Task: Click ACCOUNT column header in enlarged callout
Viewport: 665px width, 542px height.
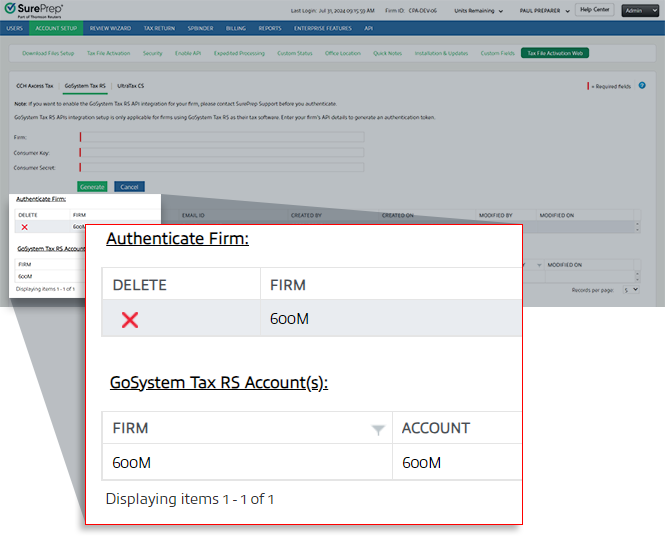Action: click(436, 428)
